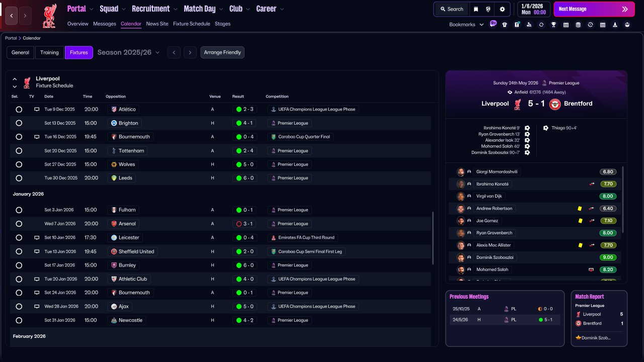Click the stacked coins icon in bookmarks bar

(x=578, y=24)
